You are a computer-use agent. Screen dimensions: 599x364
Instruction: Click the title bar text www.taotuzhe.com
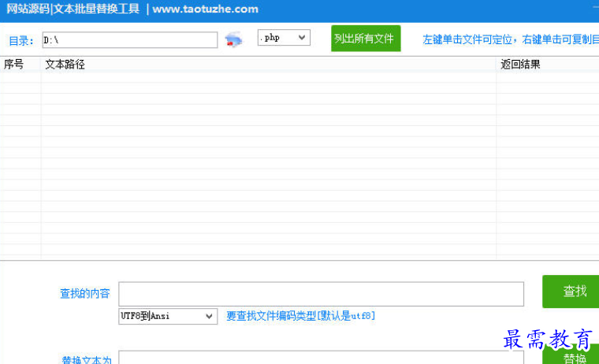pyautogui.click(x=205, y=9)
